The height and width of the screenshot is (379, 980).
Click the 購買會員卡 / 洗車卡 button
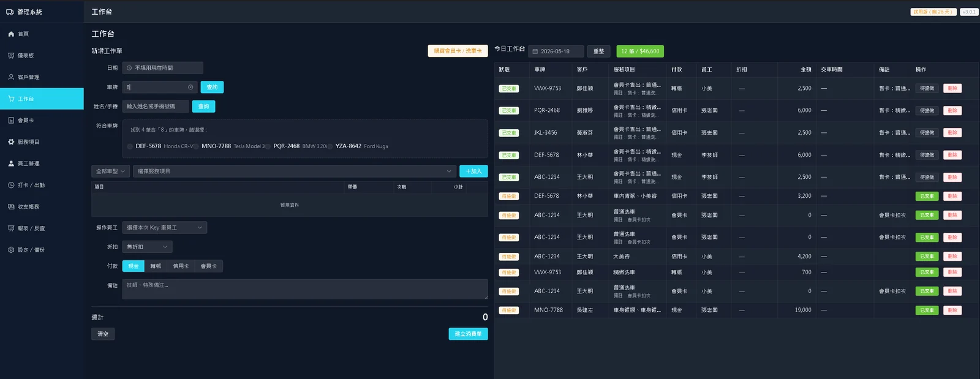click(458, 51)
